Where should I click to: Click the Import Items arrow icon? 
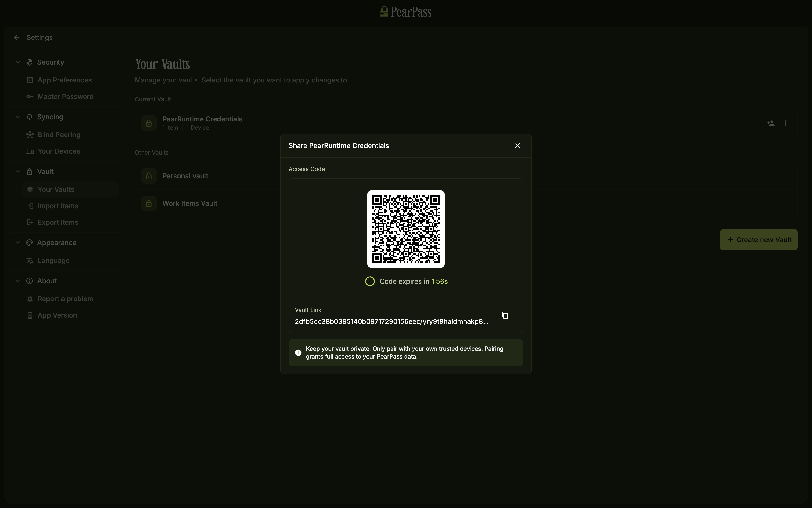click(x=30, y=206)
